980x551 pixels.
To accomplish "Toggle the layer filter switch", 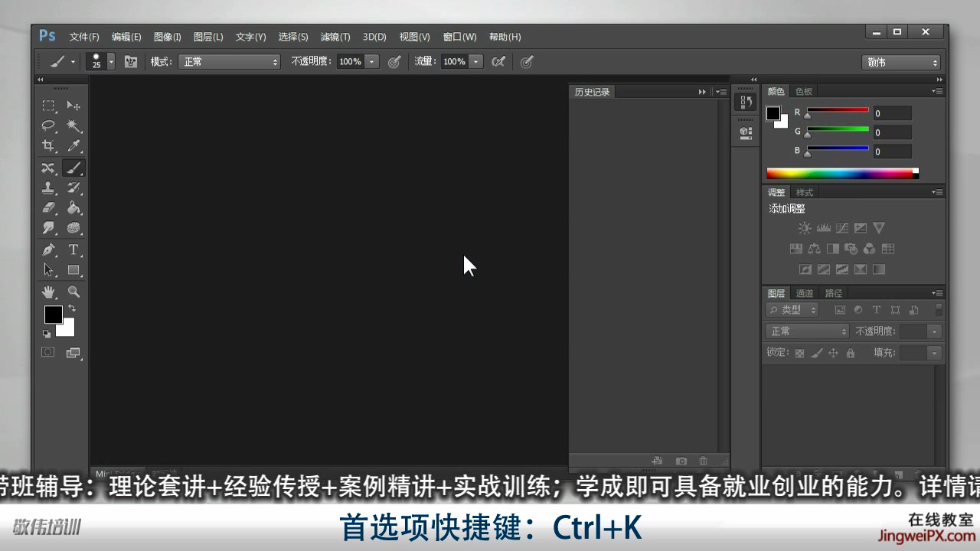I will click(939, 309).
